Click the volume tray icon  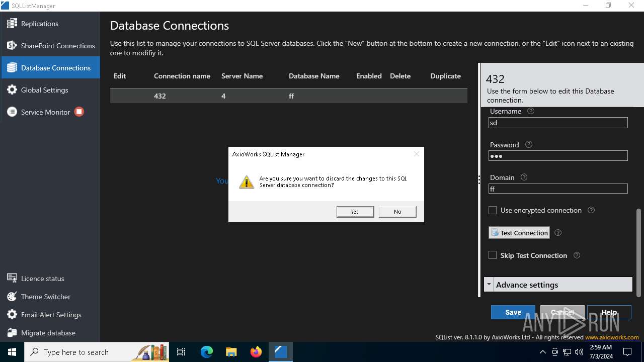[579, 352]
